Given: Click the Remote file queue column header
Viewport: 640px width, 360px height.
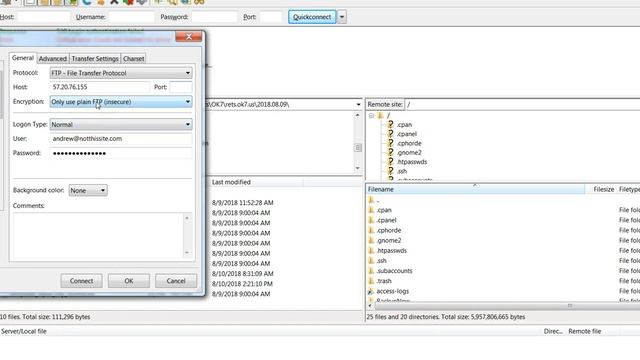Looking at the screenshot, I should [x=584, y=331].
